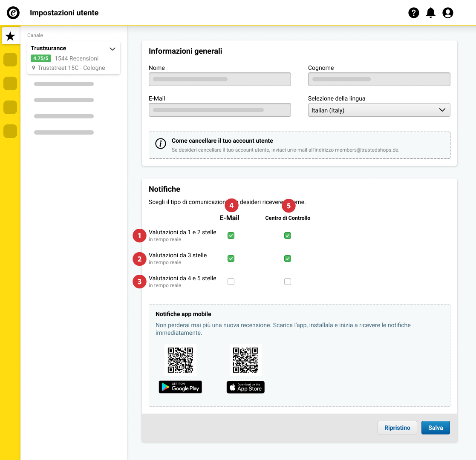Click the App Store QR code
This screenshot has height=460, width=476.
[x=245, y=360]
